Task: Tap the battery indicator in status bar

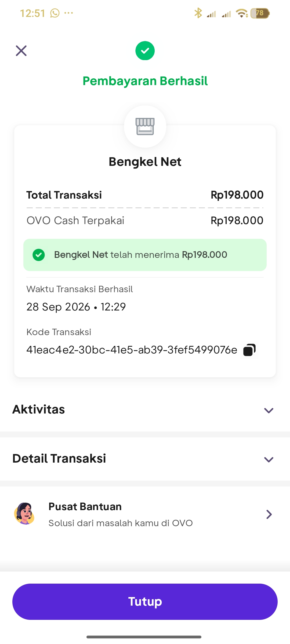Action: click(260, 13)
